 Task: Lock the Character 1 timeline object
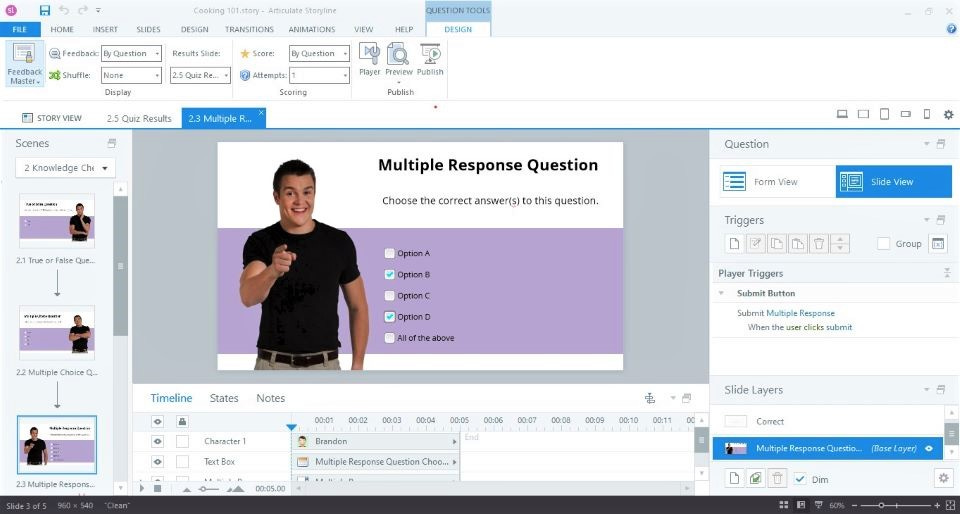(x=182, y=441)
